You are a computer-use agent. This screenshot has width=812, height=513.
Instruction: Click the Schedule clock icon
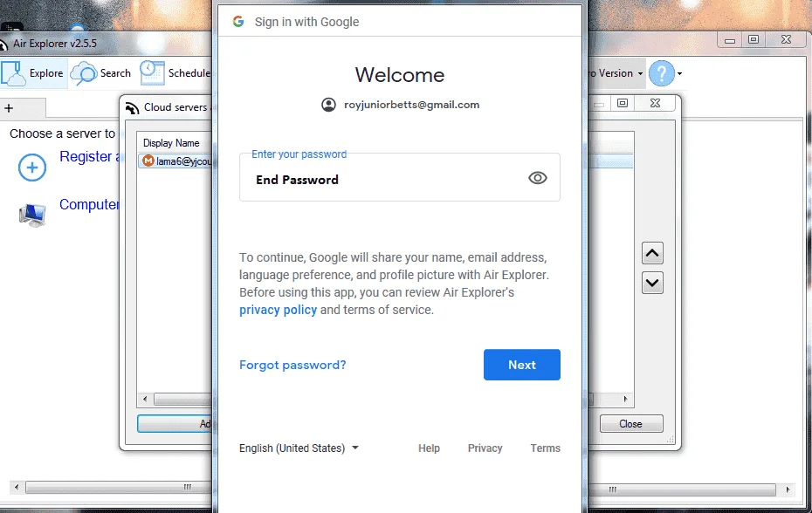point(152,73)
